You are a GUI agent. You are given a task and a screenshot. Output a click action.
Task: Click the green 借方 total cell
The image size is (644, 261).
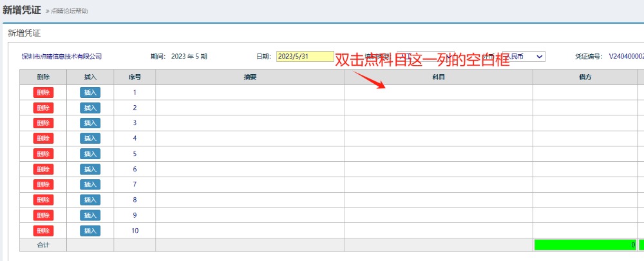click(x=585, y=245)
